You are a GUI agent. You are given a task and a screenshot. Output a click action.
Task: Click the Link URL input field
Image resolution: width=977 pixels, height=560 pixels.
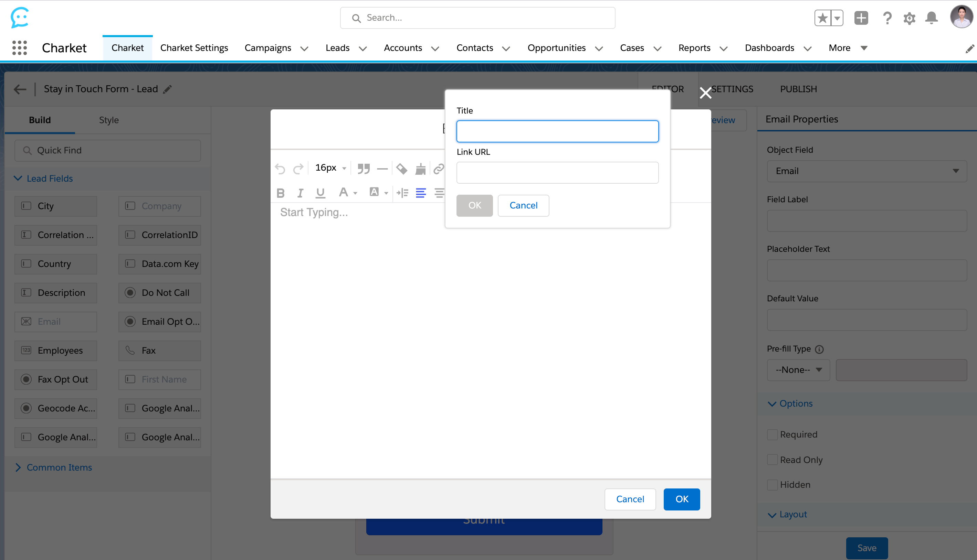(557, 173)
